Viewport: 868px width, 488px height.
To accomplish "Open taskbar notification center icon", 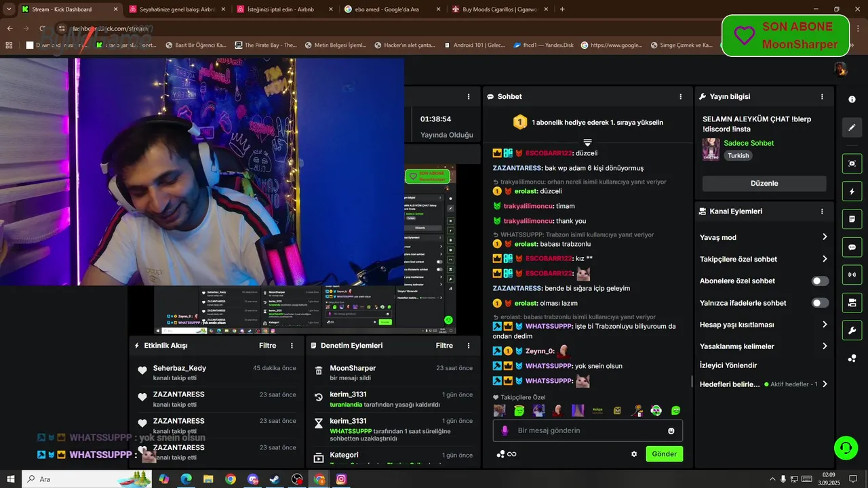I will pyautogui.click(x=854, y=479).
